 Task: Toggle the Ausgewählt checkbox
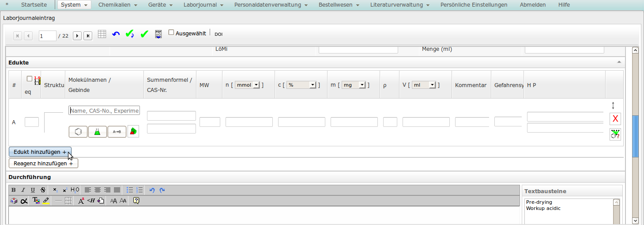click(x=171, y=33)
